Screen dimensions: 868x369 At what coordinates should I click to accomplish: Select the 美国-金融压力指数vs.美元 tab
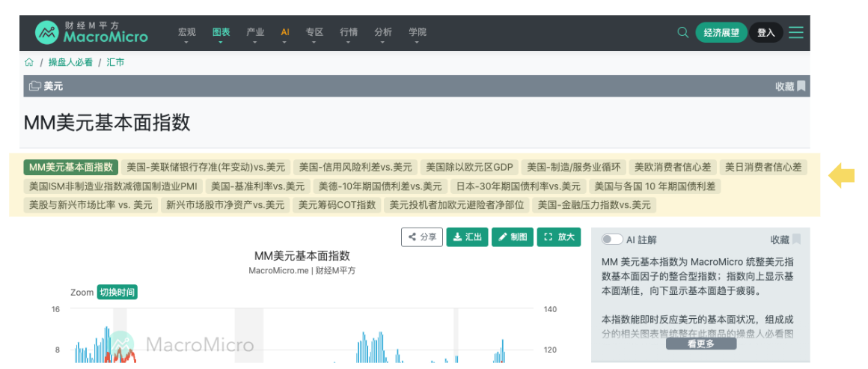[594, 205]
